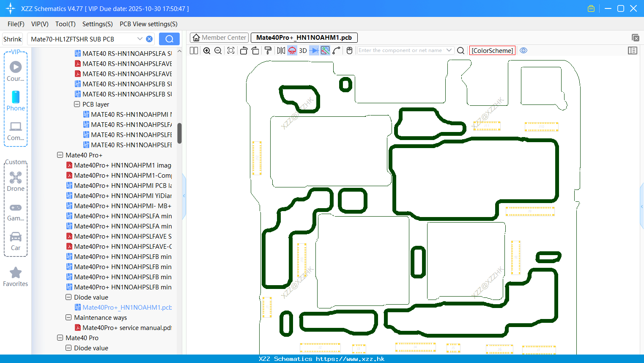This screenshot has width=644, height=363.
Task: Collapse the Maintenance ways node
Action: (x=69, y=317)
